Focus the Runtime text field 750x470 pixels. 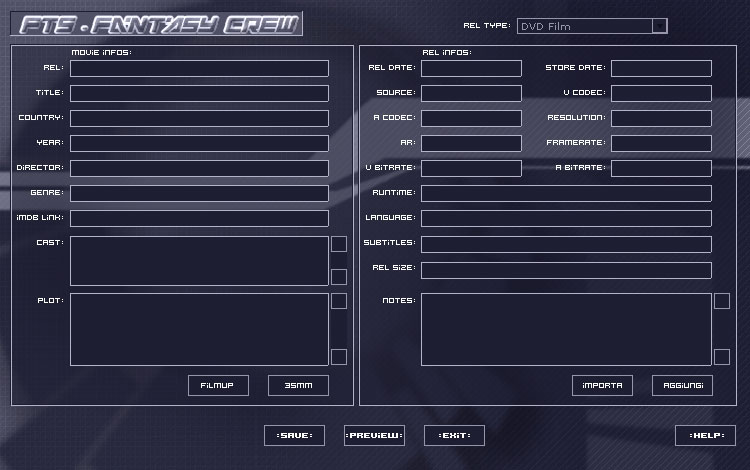click(x=566, y=193)
